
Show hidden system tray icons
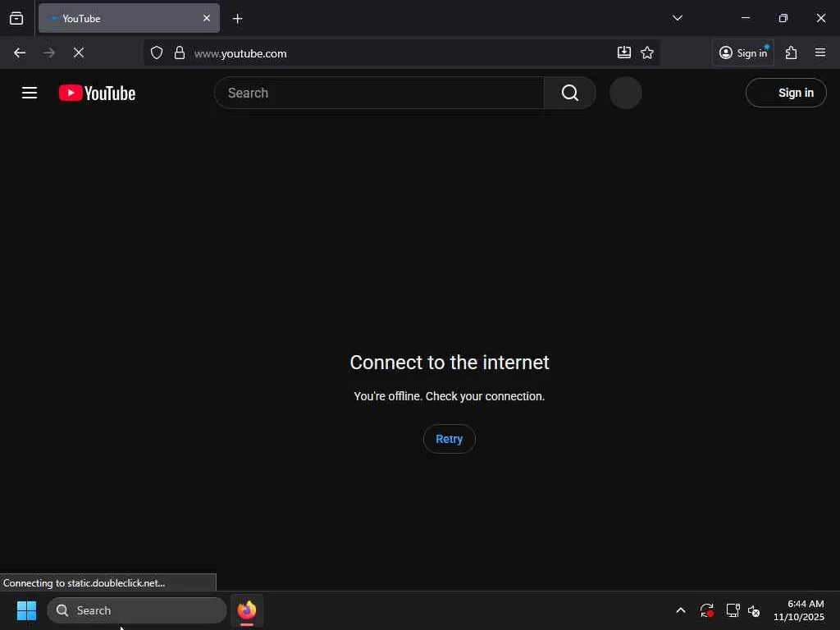[x=681, y=610]
